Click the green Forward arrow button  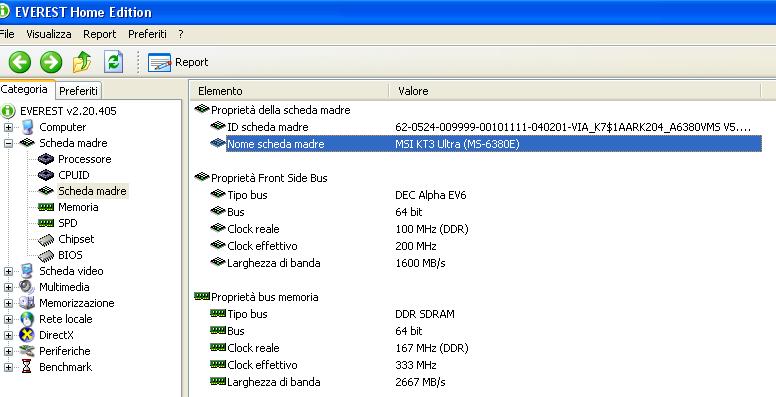pyautogui.click(x=51, y=62)
